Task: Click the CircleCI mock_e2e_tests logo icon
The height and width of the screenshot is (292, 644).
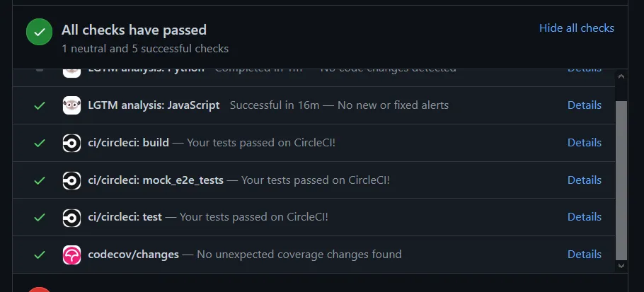Action: click(x=71, y=180)
